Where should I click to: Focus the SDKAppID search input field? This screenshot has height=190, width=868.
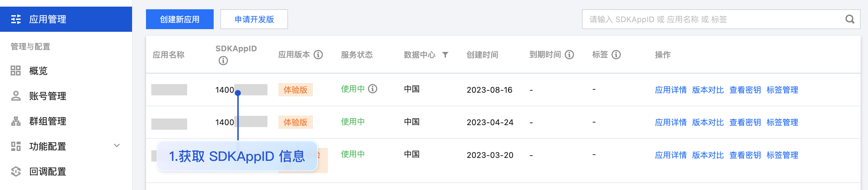711,20
